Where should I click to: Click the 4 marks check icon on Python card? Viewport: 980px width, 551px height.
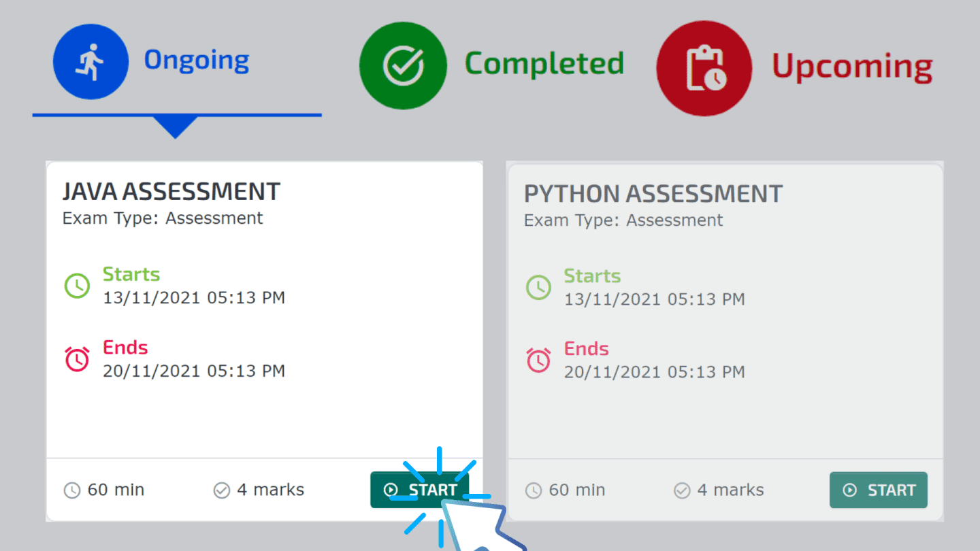tap(682, 489)
